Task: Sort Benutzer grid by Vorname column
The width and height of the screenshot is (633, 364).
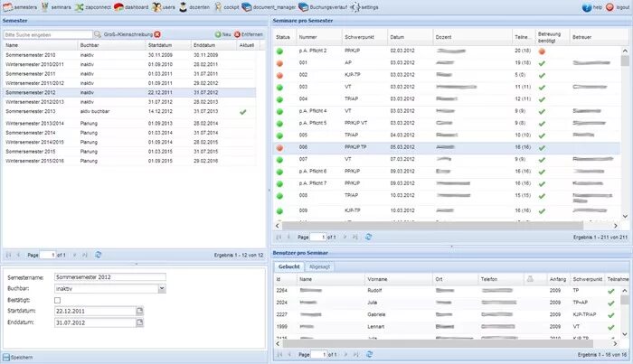Action: pyautogui.click(x=399, y=279)
